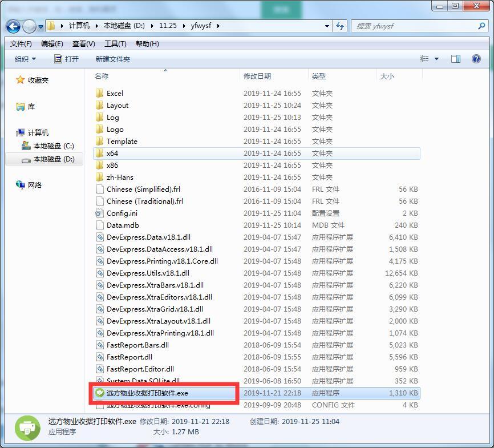Click the 打开 toolbar button
Image resolution: width=494 pixels, height=448 pixels.
click(67, 59)
